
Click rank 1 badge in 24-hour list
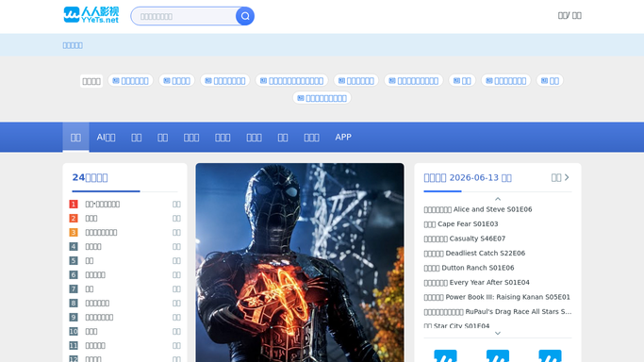[74, 204]
